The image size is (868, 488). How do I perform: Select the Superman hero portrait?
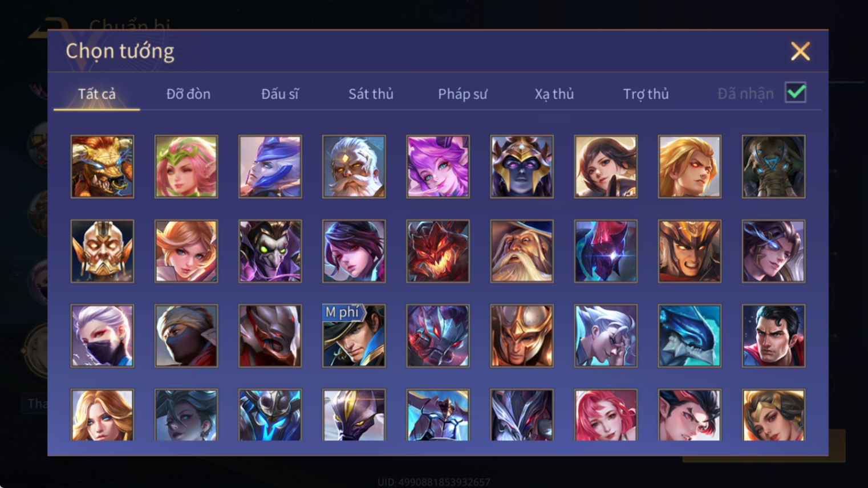tap(773, 335)
